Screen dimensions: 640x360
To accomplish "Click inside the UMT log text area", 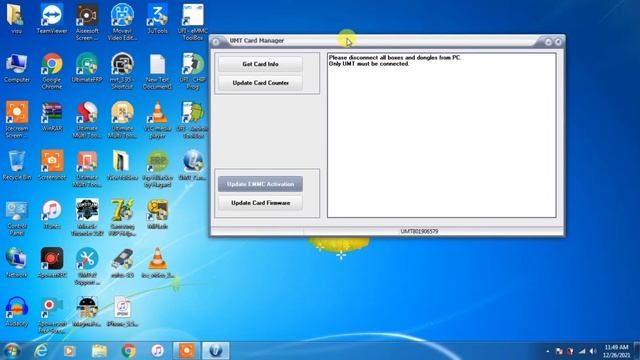I will pyautogui.click(x=442, y=135).
